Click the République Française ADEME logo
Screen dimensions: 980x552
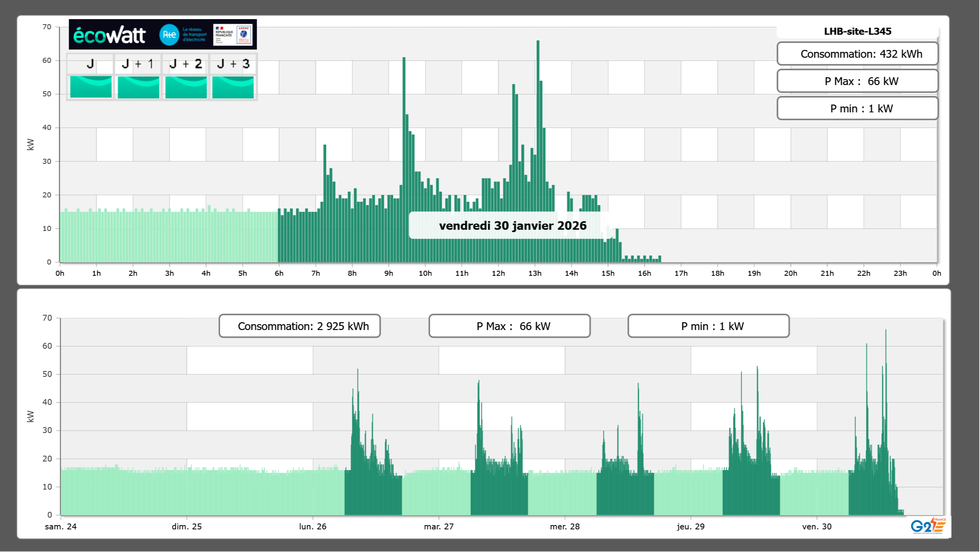click(x=233, y=35)
